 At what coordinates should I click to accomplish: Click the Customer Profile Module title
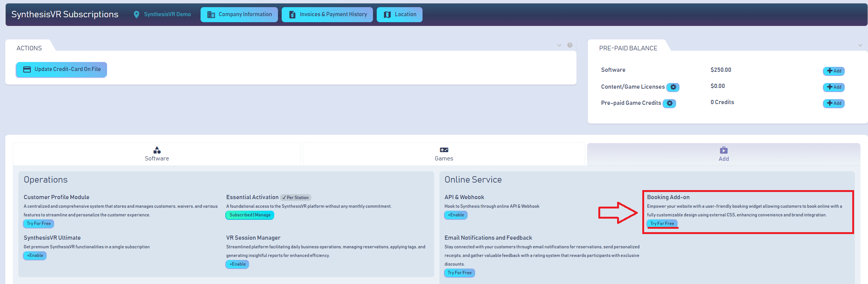coord(56,197)
